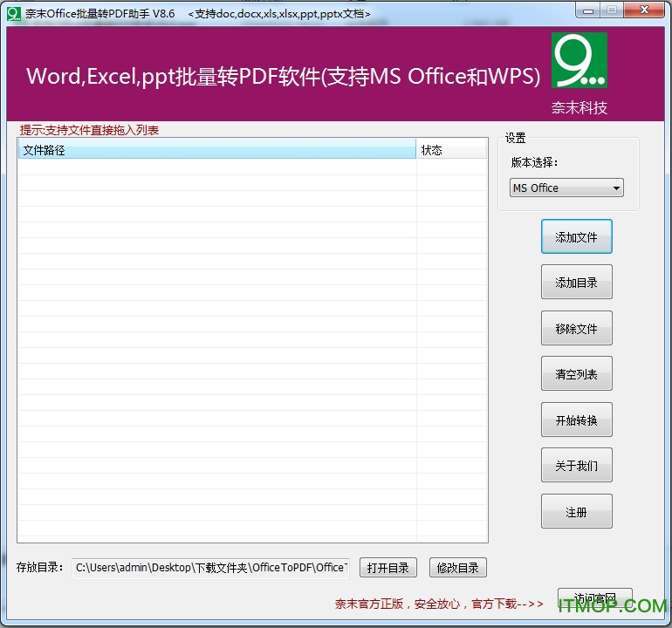This screenshot has height=628, width=672.
Task: Minimize the window
Action: 588,10
